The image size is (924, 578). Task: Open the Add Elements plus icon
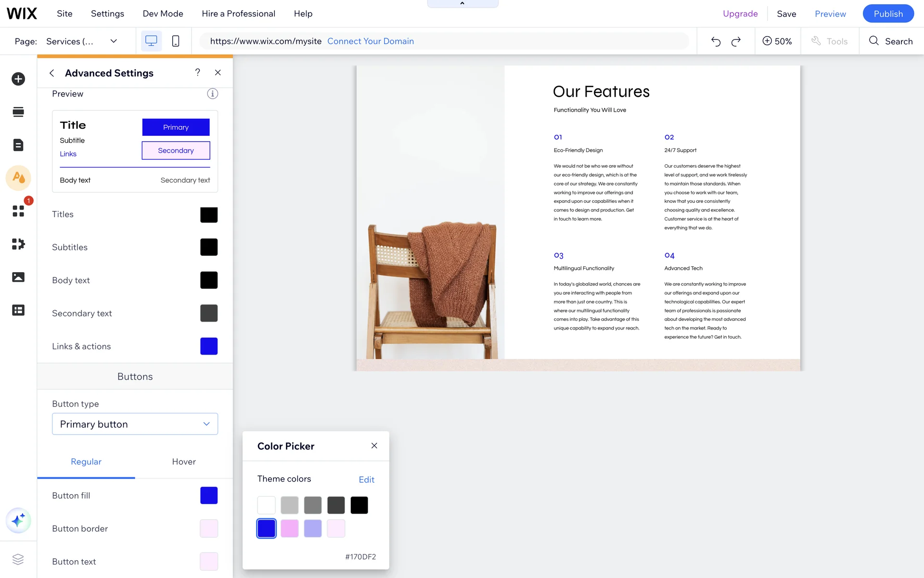pyautogui.click(x=18, y=79)
